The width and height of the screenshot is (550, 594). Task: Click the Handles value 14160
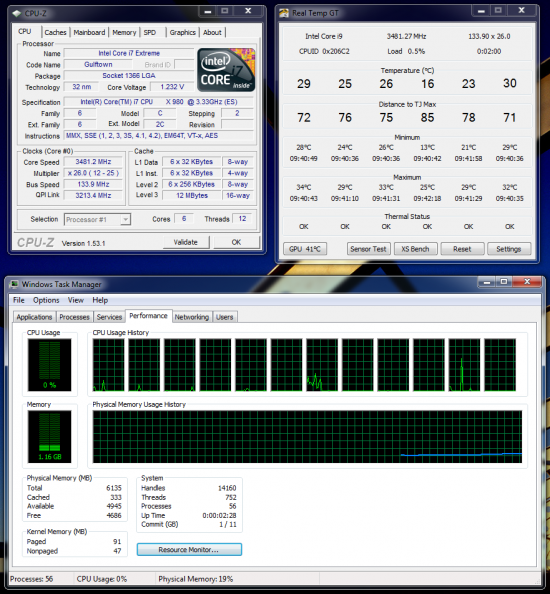[227, 488]
